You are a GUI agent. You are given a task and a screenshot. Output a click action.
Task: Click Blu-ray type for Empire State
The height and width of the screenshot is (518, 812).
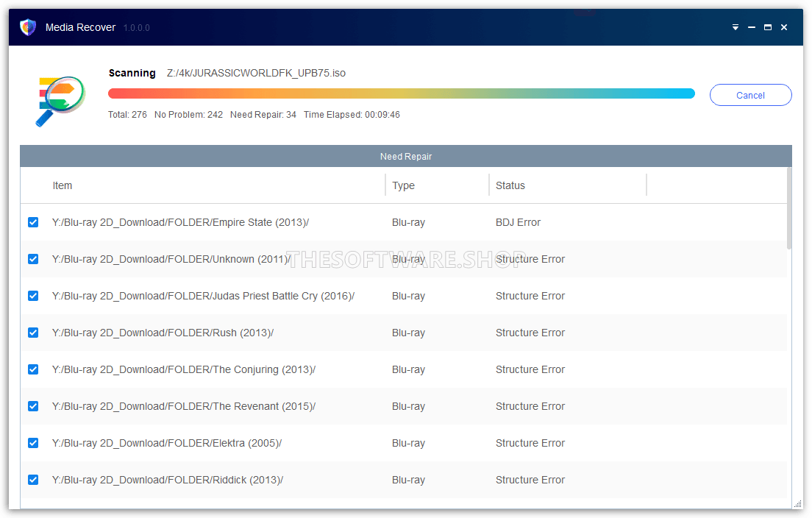tap(408, 222)
